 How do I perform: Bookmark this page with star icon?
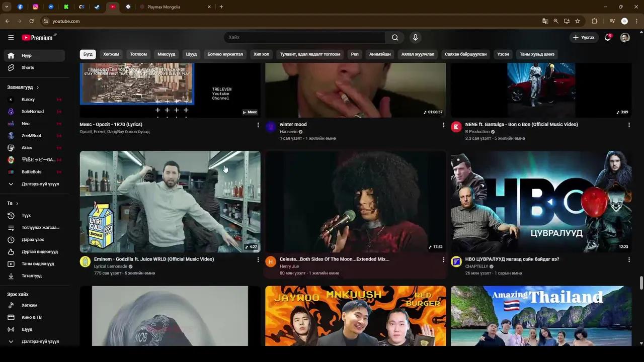578,21
